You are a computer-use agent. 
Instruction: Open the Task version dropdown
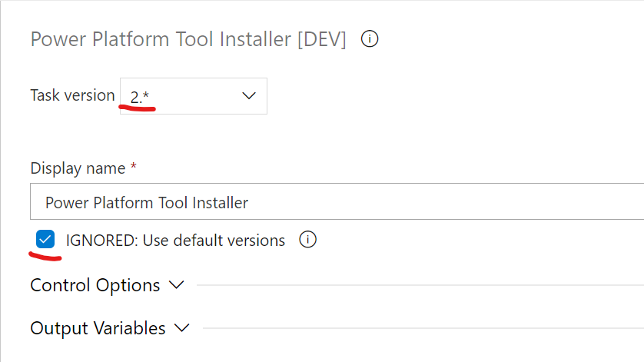point(193,96)
